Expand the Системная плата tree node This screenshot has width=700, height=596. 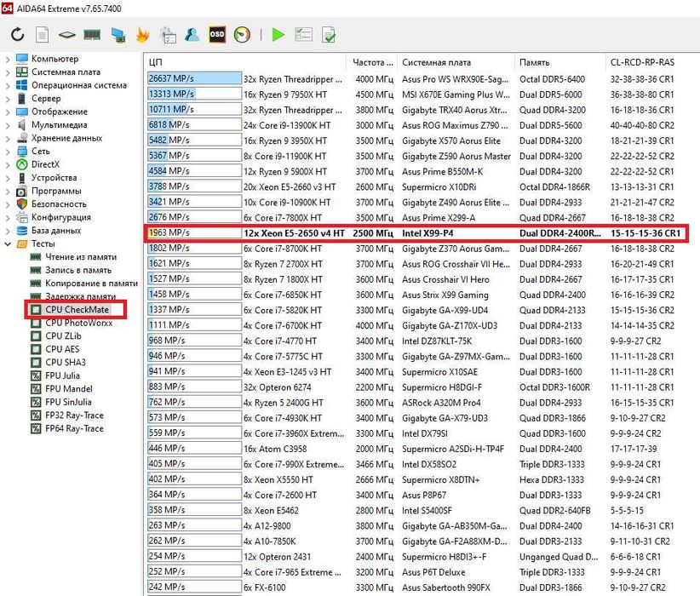7,72
